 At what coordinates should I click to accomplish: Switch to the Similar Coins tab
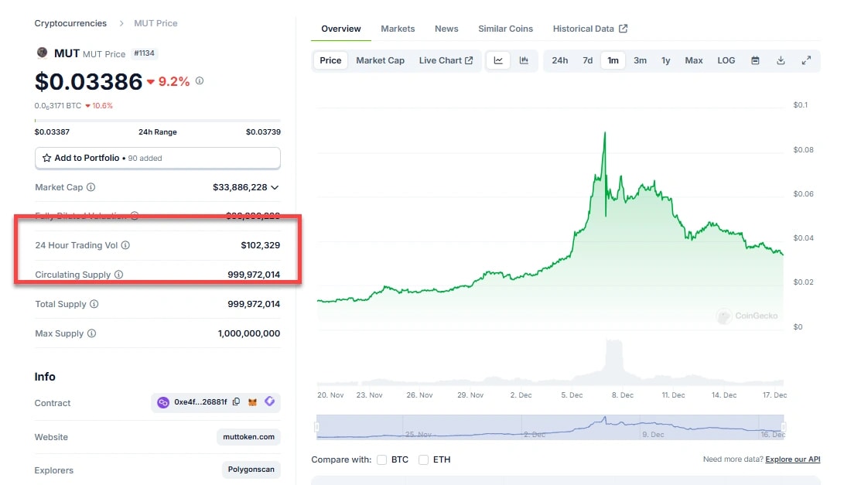(x=505, y=29)
